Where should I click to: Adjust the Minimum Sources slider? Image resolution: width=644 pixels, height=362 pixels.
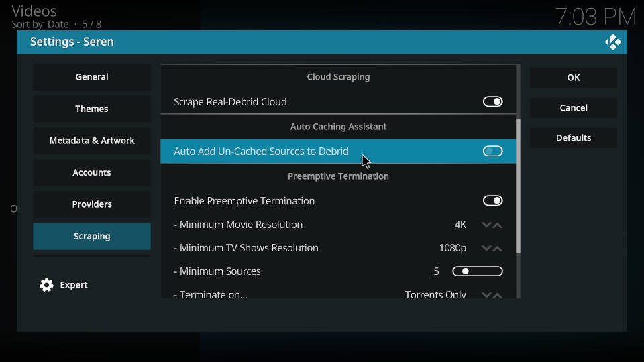click(x=477, y=271)
